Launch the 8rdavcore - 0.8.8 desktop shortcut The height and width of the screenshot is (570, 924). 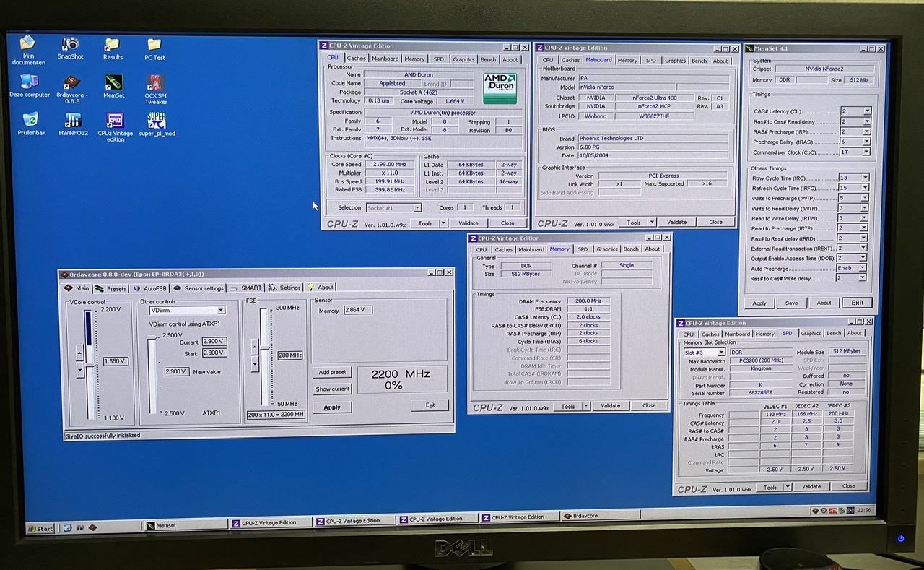pos(71,89)
